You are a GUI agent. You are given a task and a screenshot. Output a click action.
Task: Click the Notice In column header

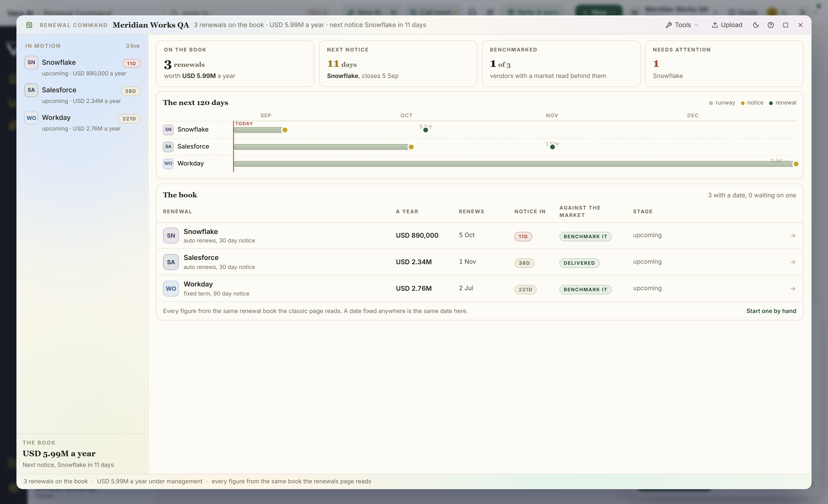[530, 211]
